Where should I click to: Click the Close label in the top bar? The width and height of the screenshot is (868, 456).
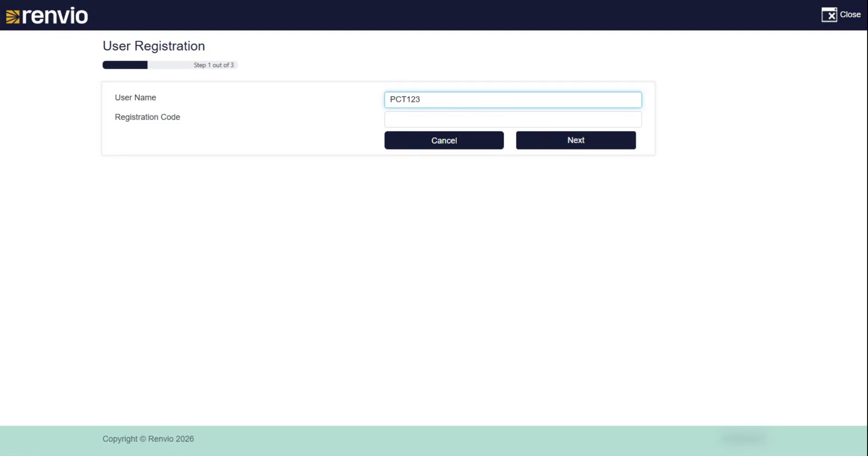[x=850, y=14]
